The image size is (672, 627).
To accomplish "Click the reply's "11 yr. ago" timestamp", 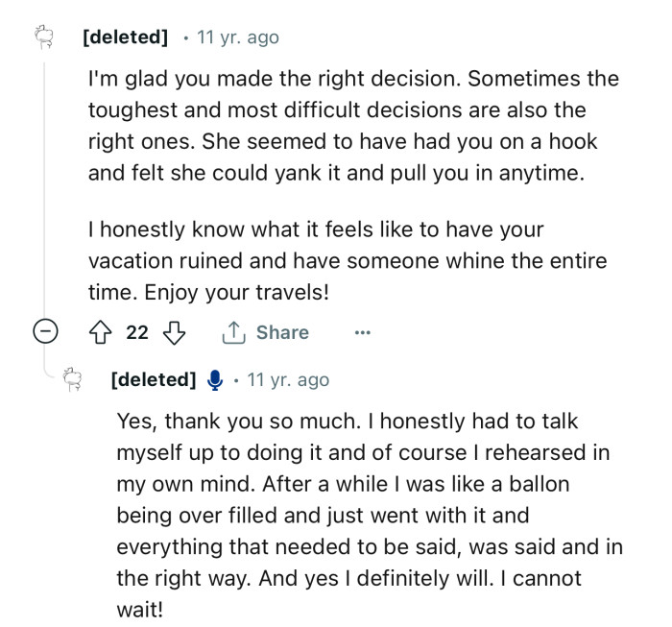I will pos(288,379).
